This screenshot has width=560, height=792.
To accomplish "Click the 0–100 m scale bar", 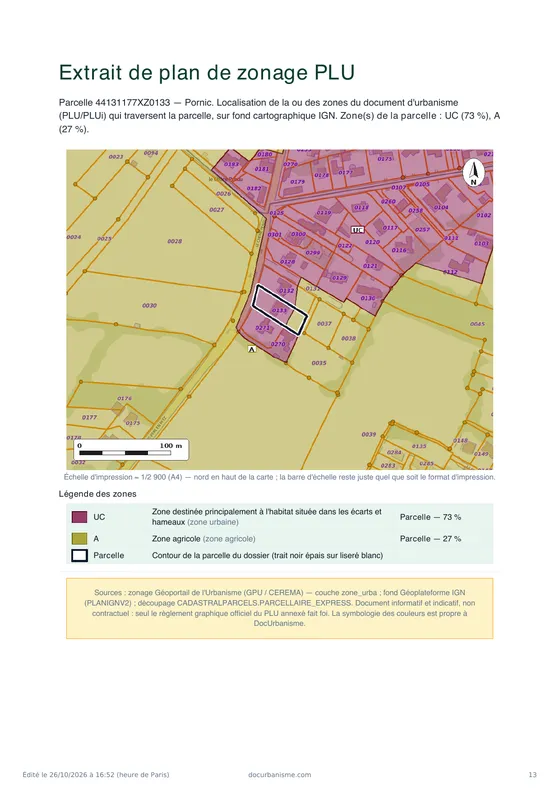I will click(x=131, y=450).
